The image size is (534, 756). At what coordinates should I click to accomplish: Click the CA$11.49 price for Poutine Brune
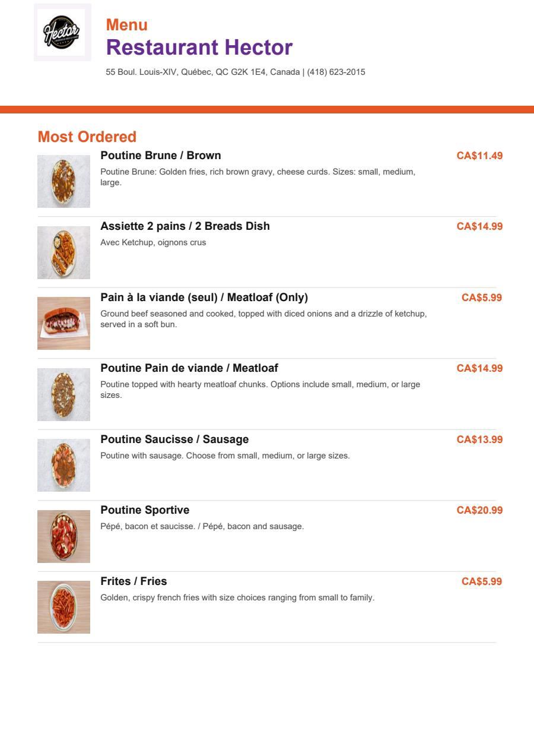[x=479, y=156]
